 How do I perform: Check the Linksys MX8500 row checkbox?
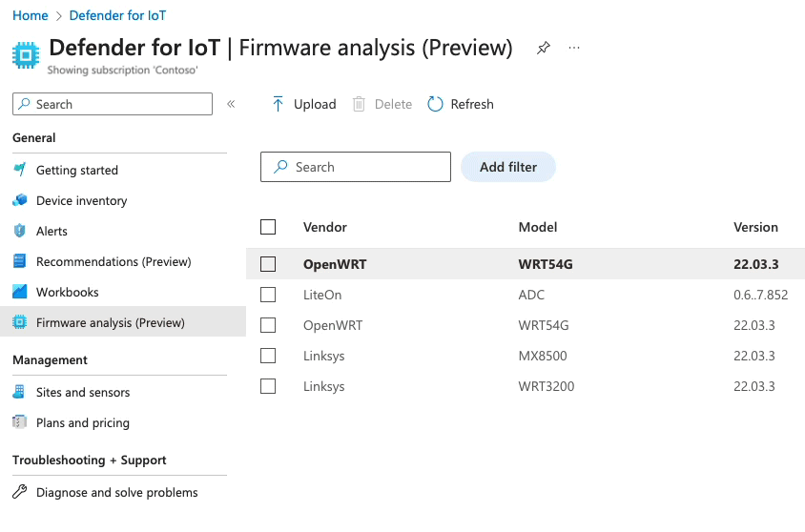268,356
